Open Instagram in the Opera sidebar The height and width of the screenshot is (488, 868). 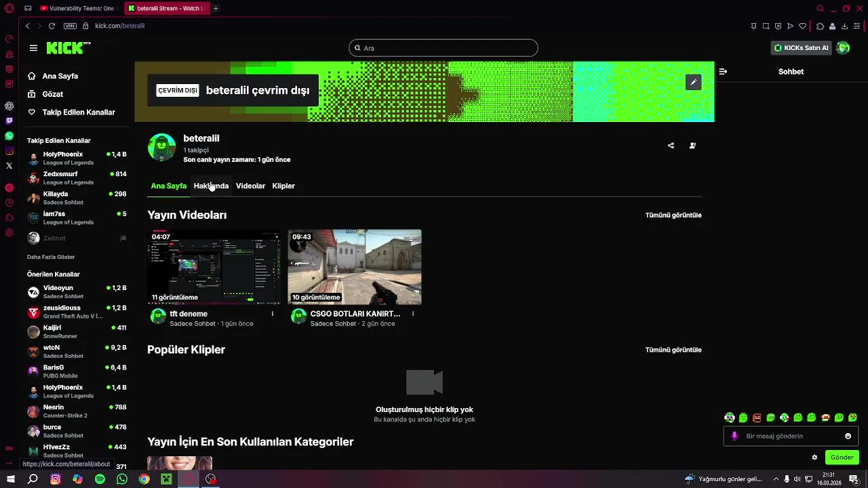9,150
